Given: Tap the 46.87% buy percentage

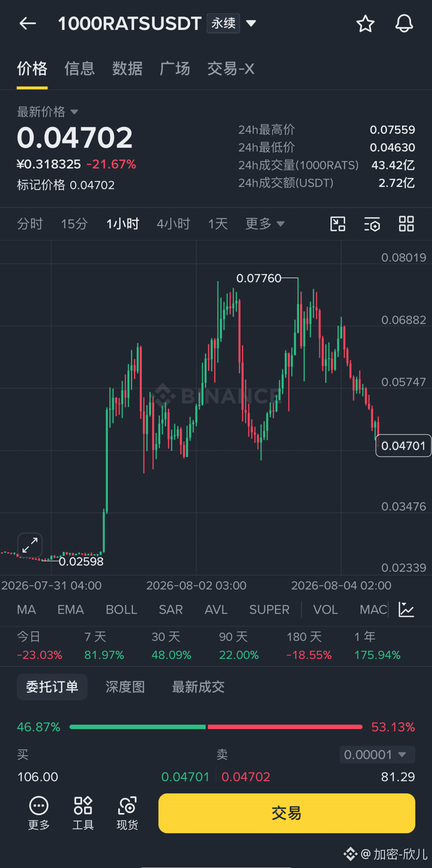Looking at the screenshot, I should click(39, 727).
